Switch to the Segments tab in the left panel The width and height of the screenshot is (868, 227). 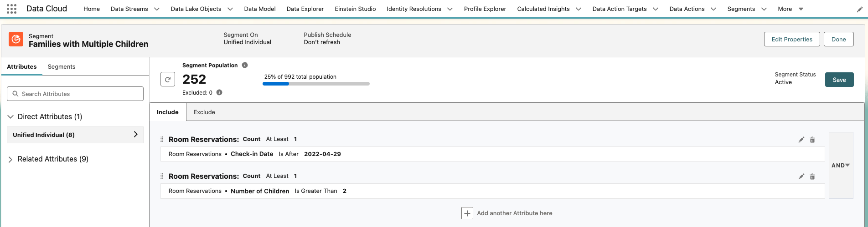click(62, 66)
